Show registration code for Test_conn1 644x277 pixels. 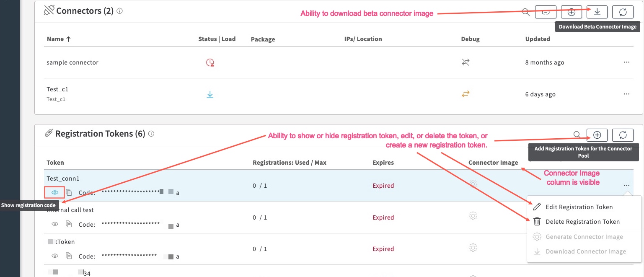(54, 192)
